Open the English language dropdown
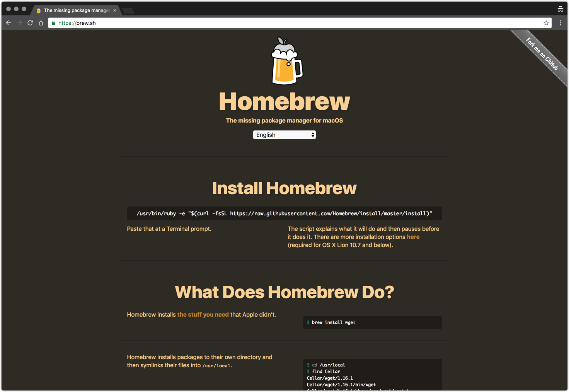 [x=284, y=135]
